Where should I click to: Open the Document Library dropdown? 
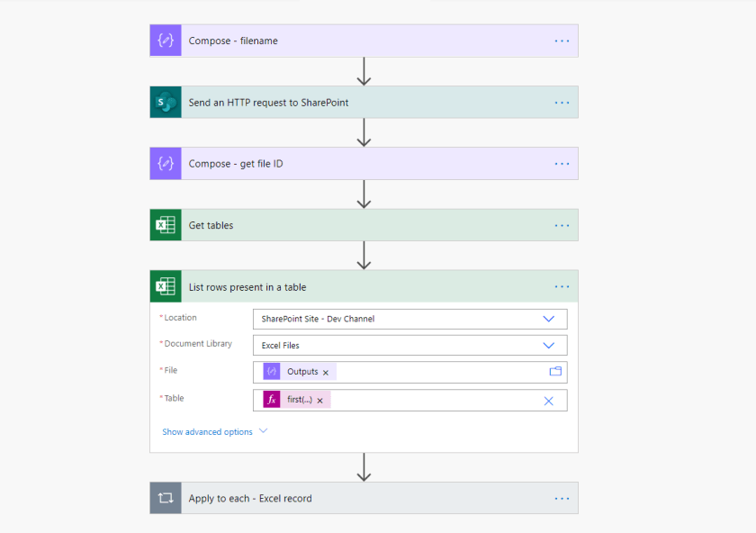pyautogui.click(x=548, y=345)
